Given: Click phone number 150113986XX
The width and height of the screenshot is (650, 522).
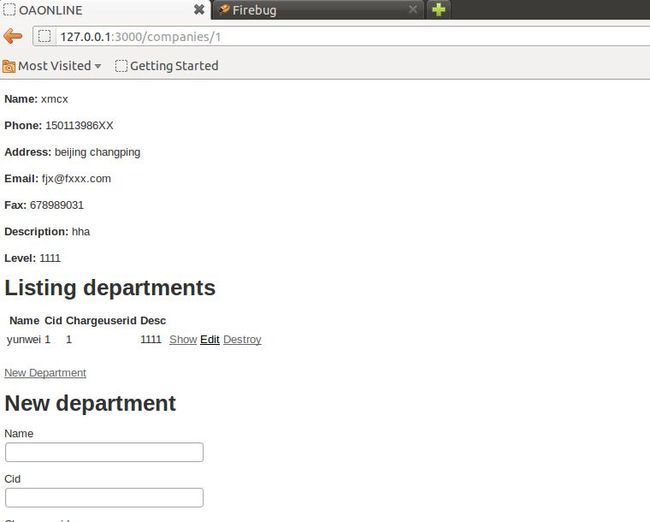Looking at the screenshot, I should coord(79,125).
